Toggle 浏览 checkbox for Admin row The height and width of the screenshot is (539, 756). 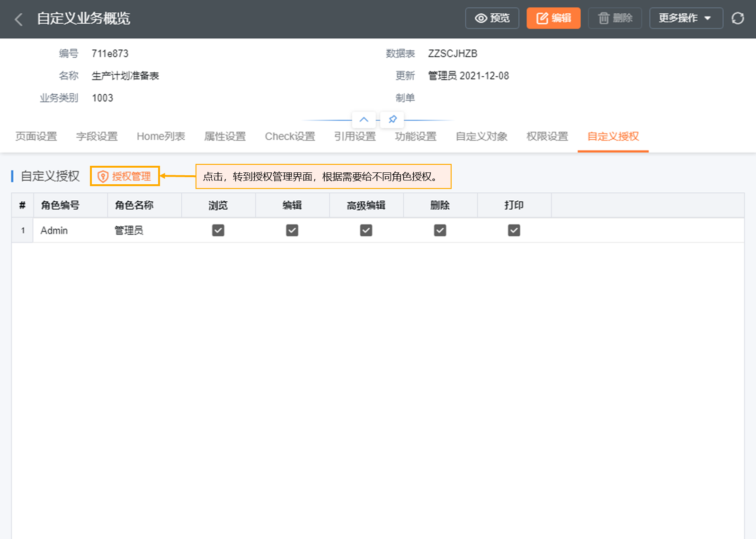pyautogui.click(x=218, y=230)
